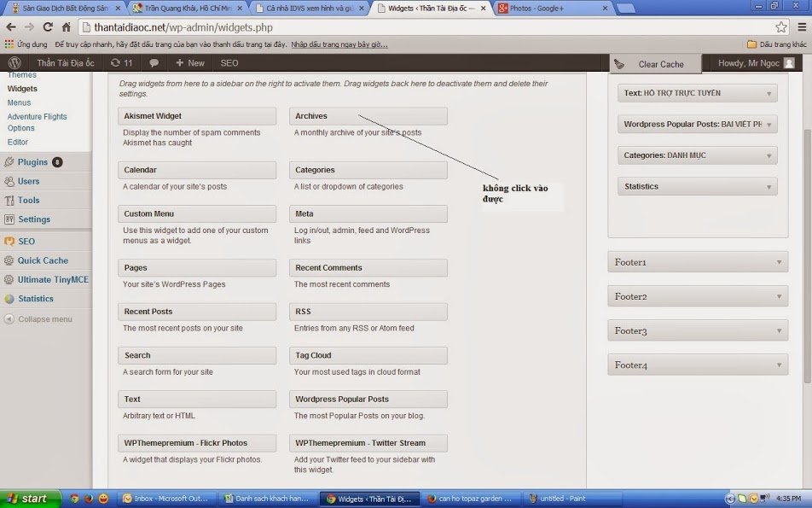
Task: Expand Footer1 widget area
Action: pyautogui.click(x=698, y=262)
